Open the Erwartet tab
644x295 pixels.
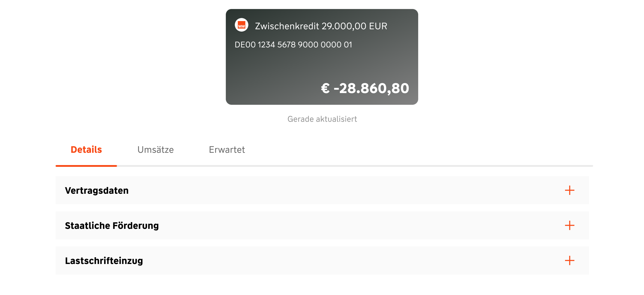coord(227,150)
